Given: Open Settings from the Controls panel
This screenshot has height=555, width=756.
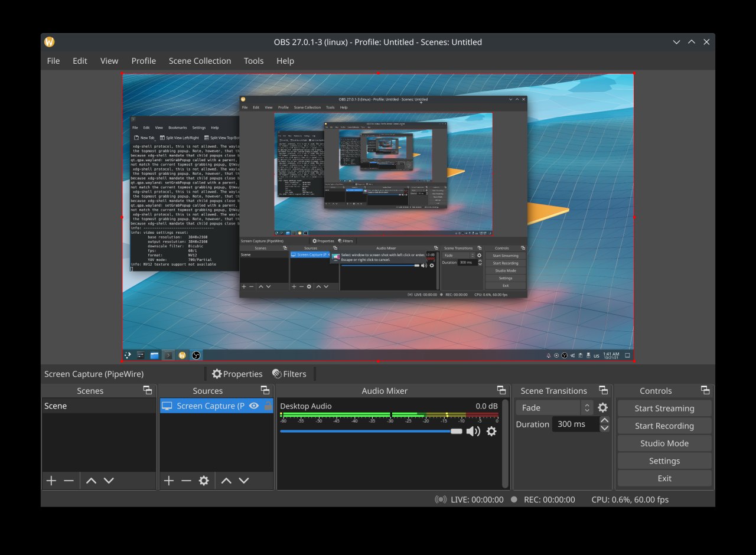Looking at the screenshot, I should [x=664, y=461].
